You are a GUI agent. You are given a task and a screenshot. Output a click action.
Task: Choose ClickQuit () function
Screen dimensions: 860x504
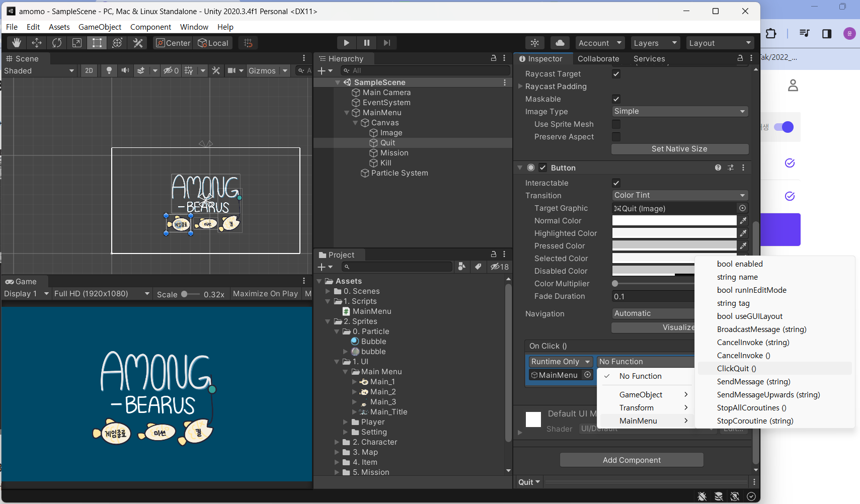(775, 369)
